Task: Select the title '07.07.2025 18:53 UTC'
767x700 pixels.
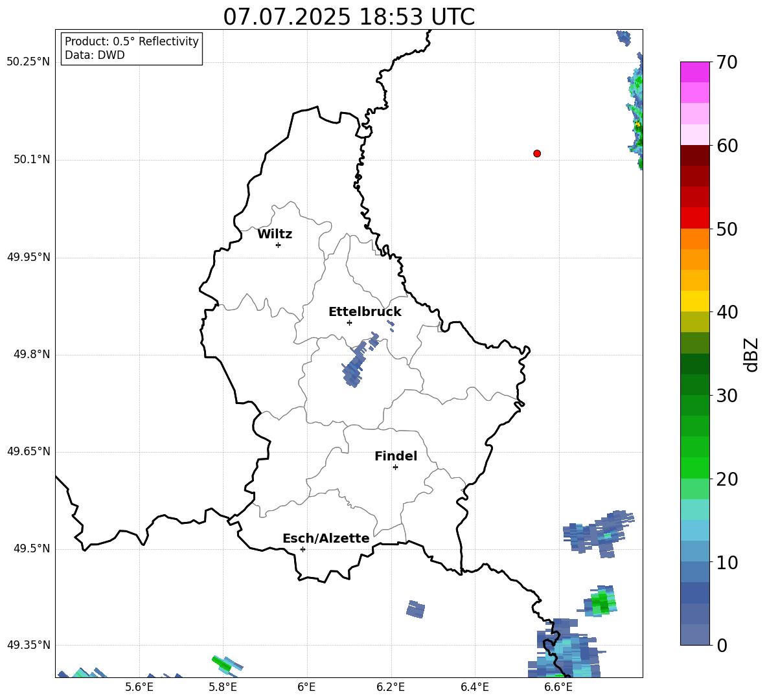Action: [x=349, y=17]
